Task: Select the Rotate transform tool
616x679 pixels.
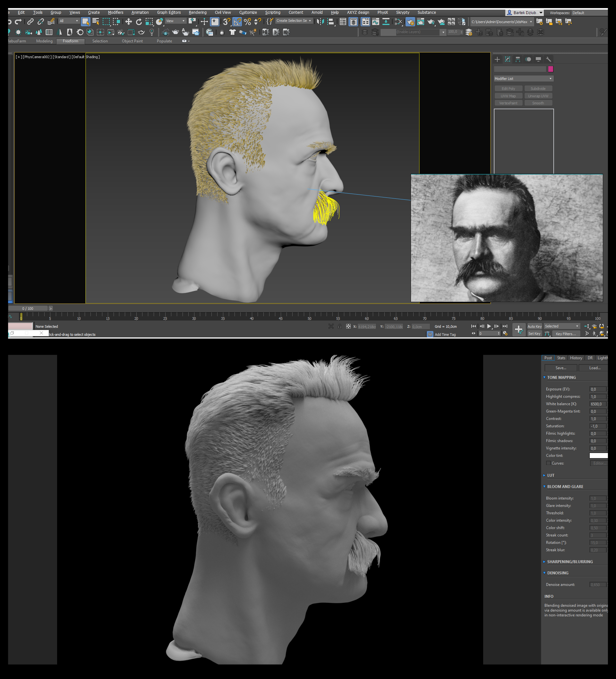Action: tap(139, 22)
